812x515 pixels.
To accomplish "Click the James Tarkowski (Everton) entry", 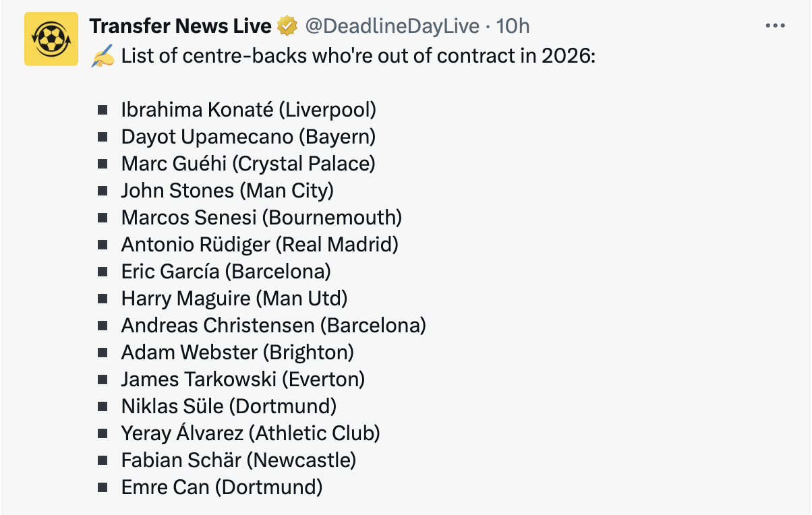I will tap(243, 380).
